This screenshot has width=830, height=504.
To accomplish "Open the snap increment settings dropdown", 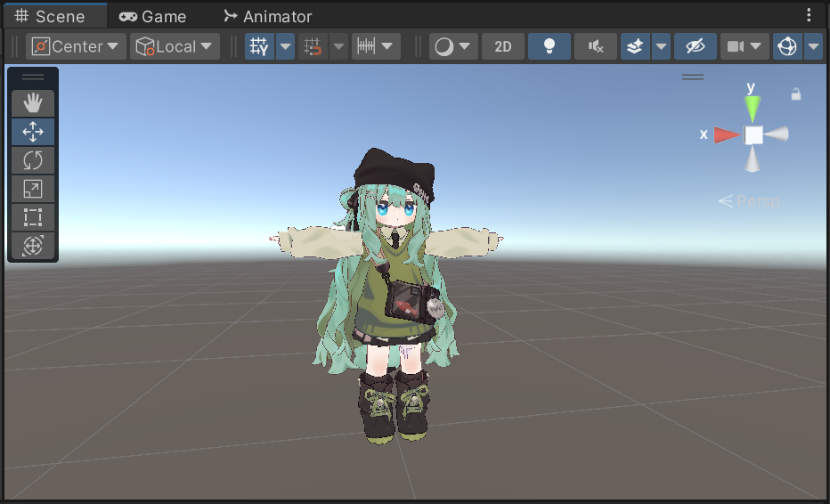I will coord(375,46).
